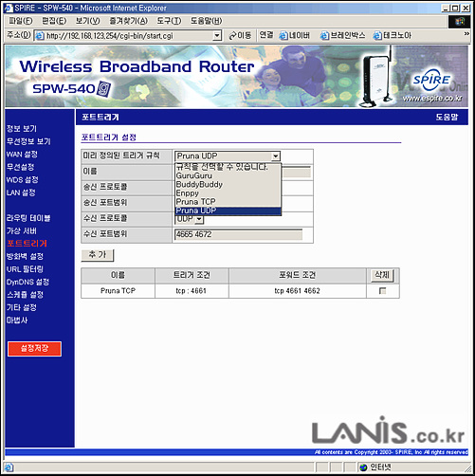
Task: Click the 'Pruna TCP' name cell
Action: coord(118,291)
